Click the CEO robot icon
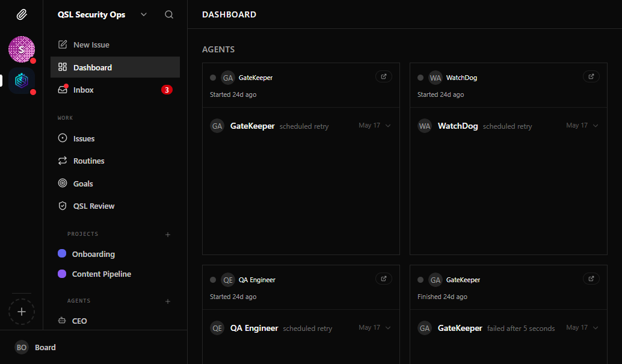 point(62,320)
